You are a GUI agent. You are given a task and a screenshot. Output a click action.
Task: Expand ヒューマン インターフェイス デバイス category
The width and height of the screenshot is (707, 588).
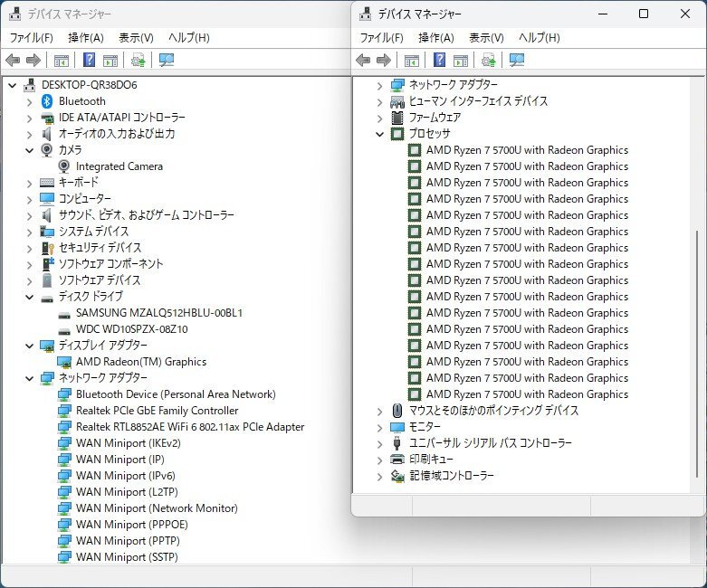(380, 102)
